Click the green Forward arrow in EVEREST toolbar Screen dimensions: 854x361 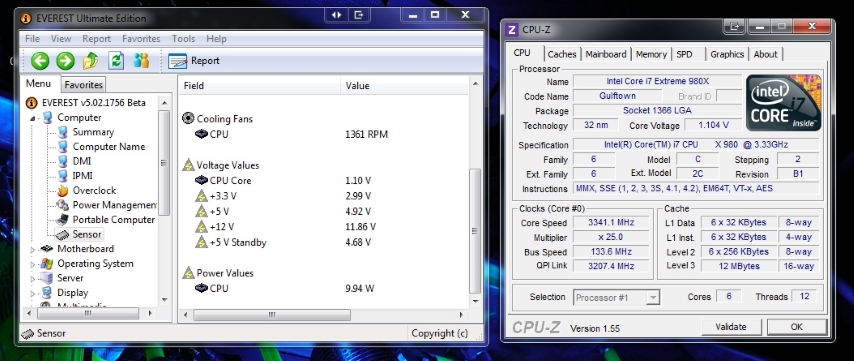click(x=65, y=61)
